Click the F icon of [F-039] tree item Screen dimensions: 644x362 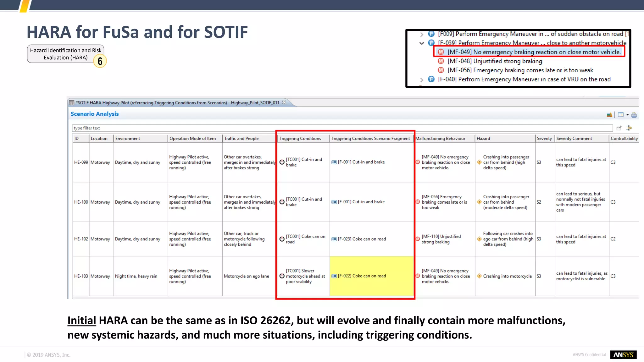pos(431,43)
